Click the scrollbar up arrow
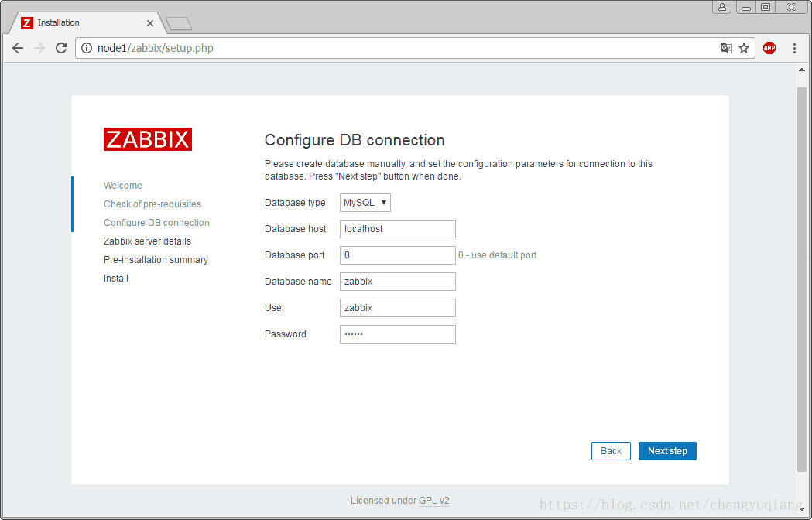Image resolution: width=812 pixels, height=520 pixels. [x=802, y=70]
